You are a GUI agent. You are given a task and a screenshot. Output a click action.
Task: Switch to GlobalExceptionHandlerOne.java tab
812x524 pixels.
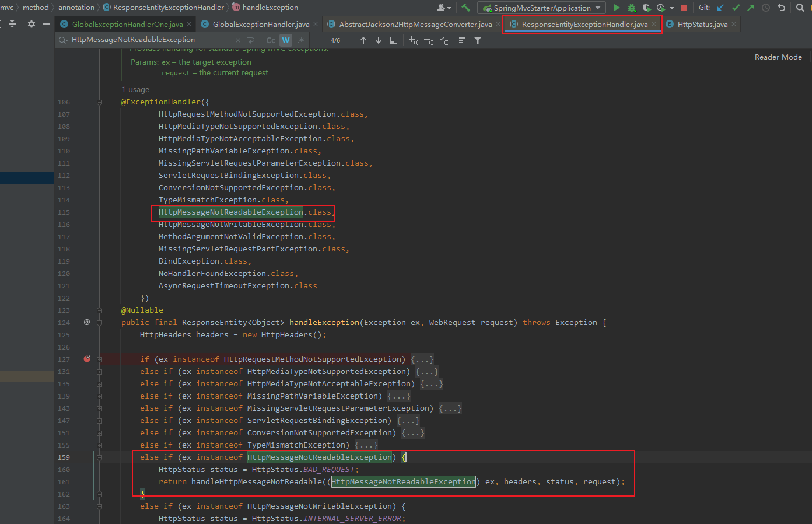pos(127,24)
